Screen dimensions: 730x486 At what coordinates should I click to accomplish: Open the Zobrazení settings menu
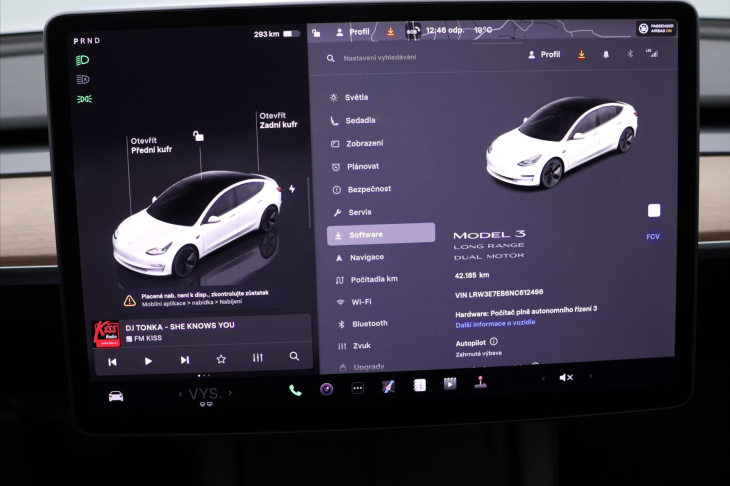pyautogui.click(x=357, y=143)
